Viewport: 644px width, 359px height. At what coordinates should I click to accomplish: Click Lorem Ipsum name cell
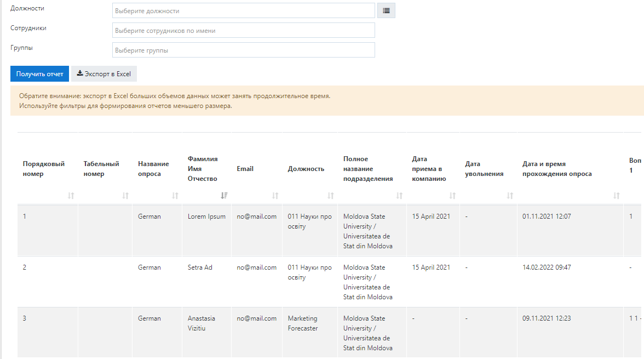click(206, 216)
